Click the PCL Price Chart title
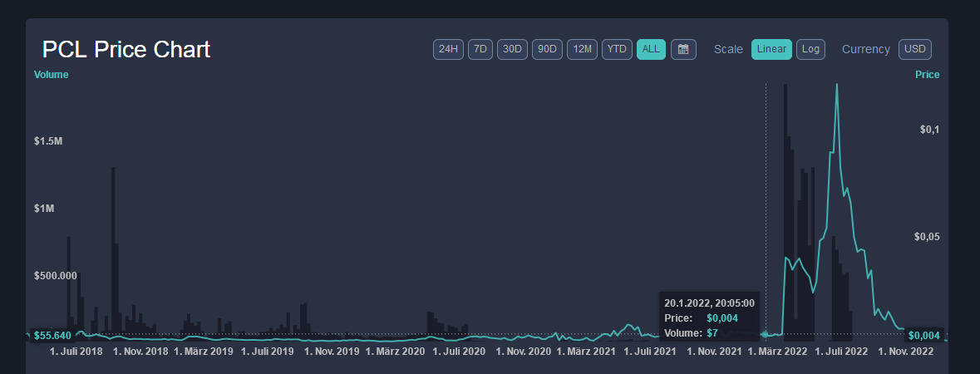The height and width of the screenshot is (374, 980). [x=126, y=49]
